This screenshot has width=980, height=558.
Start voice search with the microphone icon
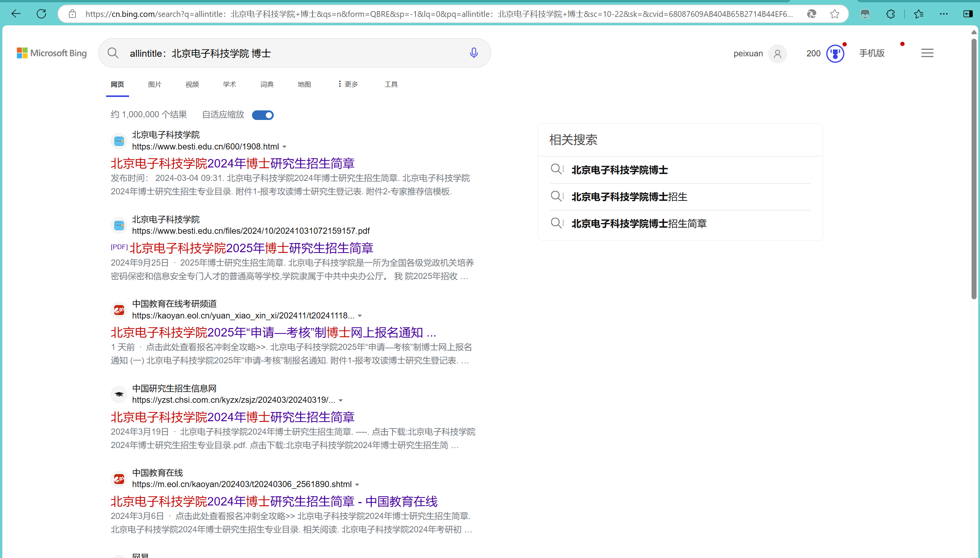pos(474,53)
